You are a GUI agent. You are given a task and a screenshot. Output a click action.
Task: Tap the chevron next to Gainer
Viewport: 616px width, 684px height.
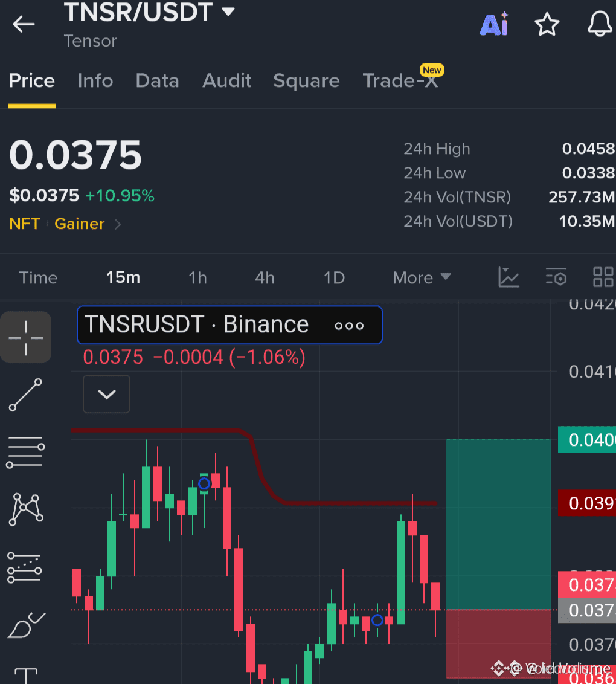tap(117, 224)
